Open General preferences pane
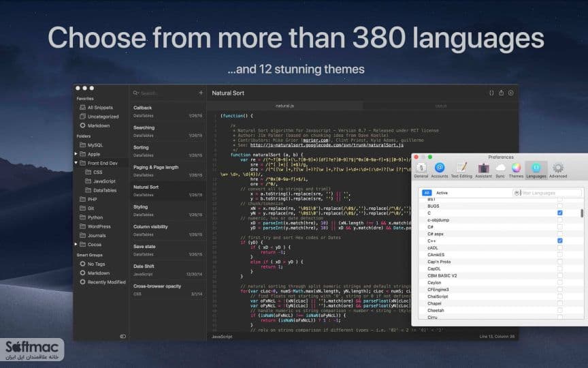The height and width of the screenshot is (368, 588). (421, 170)
